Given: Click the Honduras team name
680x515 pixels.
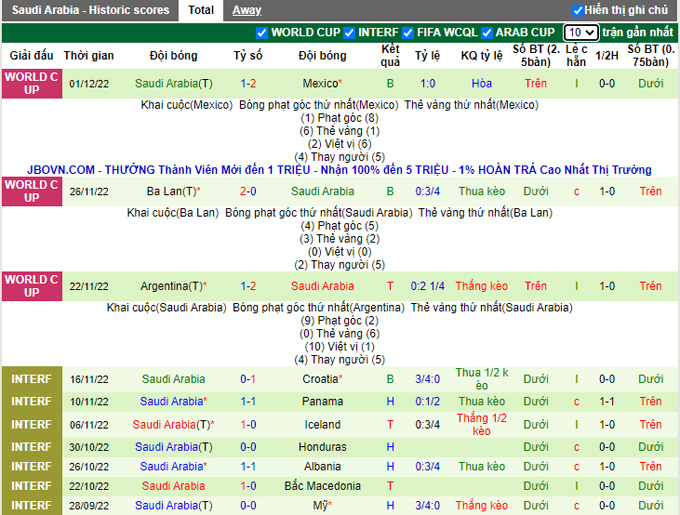Looking at the screenshot, I should click(322, 447).
